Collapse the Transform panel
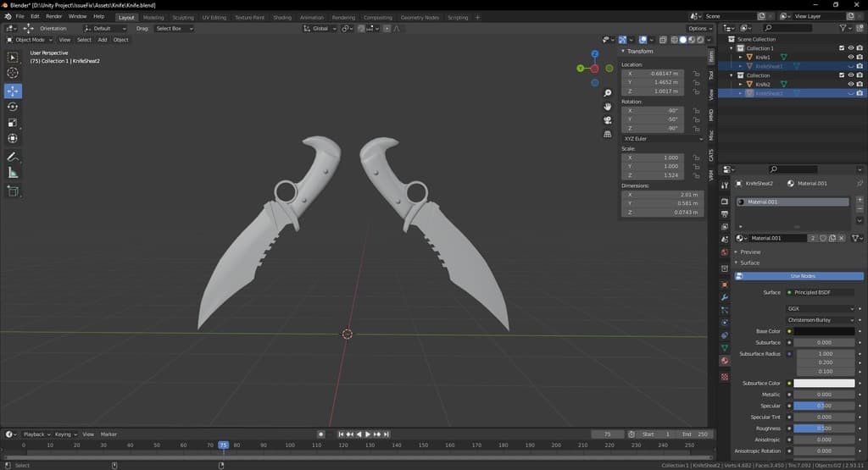Screen dimensions: 868x470 [x=640, y=52]
